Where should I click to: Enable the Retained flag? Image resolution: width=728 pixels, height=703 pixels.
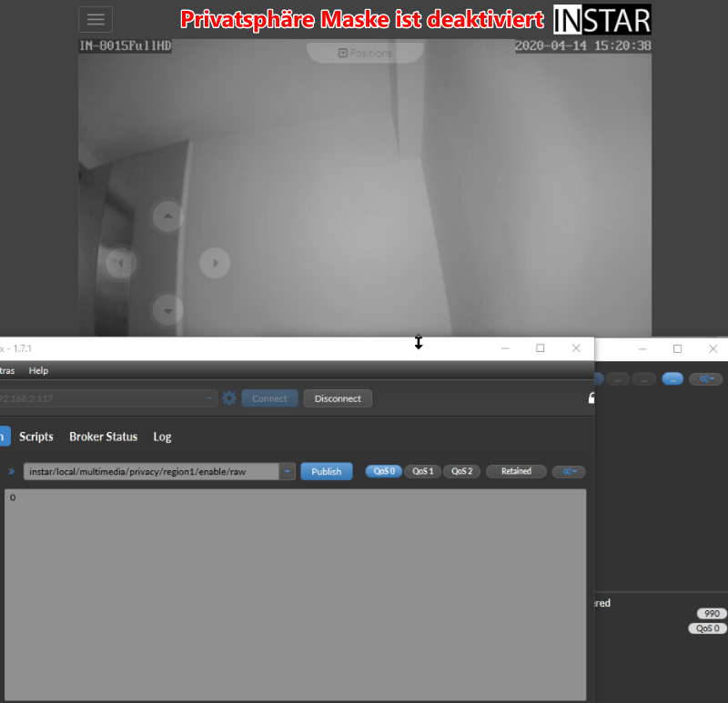(516, 471)
